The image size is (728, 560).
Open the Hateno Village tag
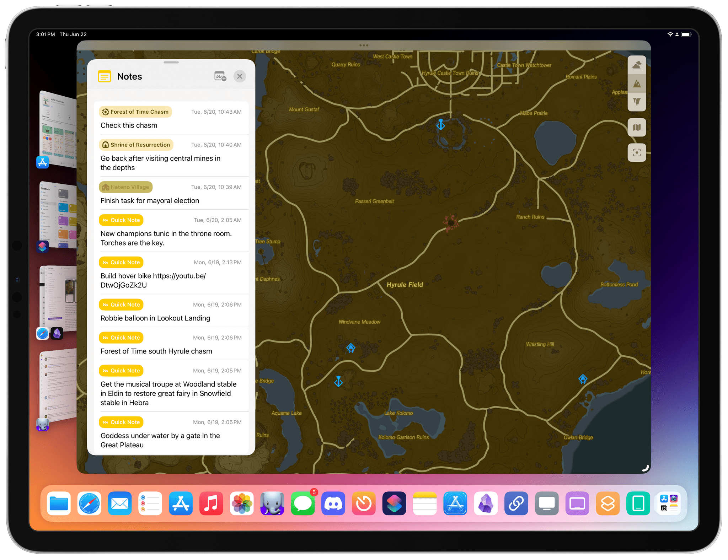click(126, 187)
